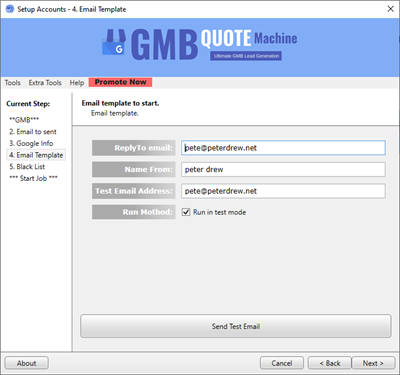Open the About dialog button
The width and height of the screenshot is (400, 375).
(x=27, y=363)
